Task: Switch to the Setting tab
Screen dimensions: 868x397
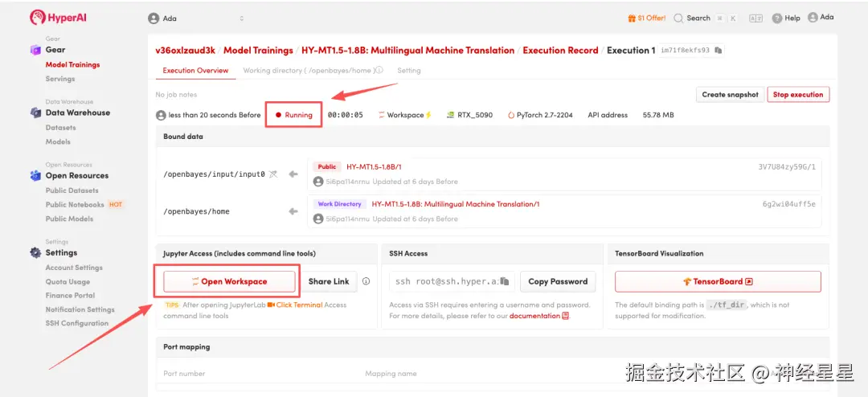Action: (x=409, y=71)
